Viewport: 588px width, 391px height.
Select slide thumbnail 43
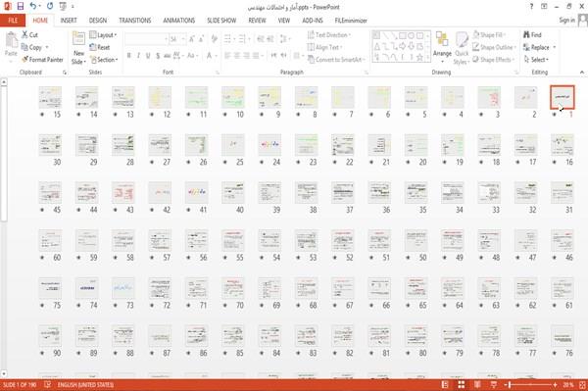tap(123, 193)
